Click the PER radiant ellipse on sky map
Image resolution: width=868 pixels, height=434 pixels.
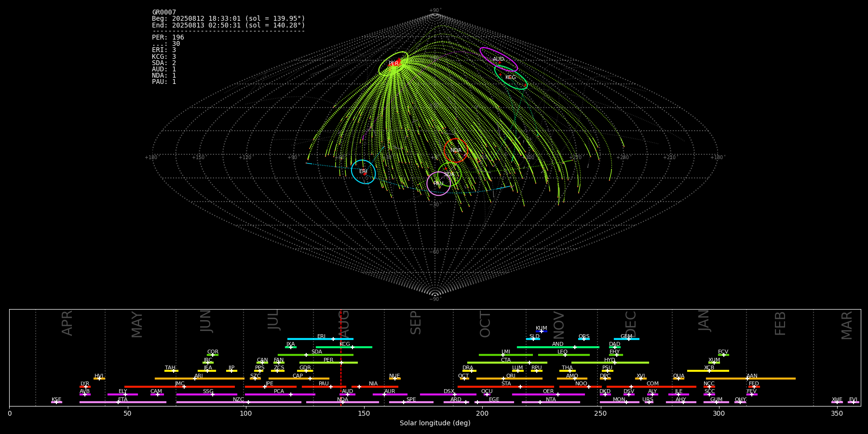coord(393,64)
